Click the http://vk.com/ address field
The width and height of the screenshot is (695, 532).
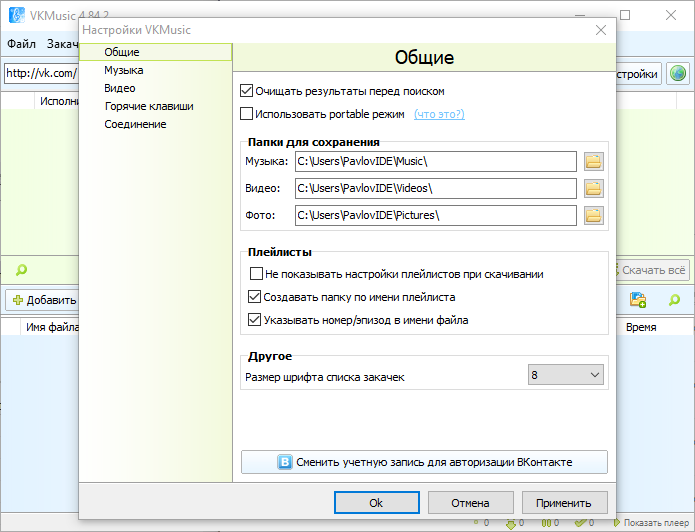pyautogui.click(x=42, y=73)
